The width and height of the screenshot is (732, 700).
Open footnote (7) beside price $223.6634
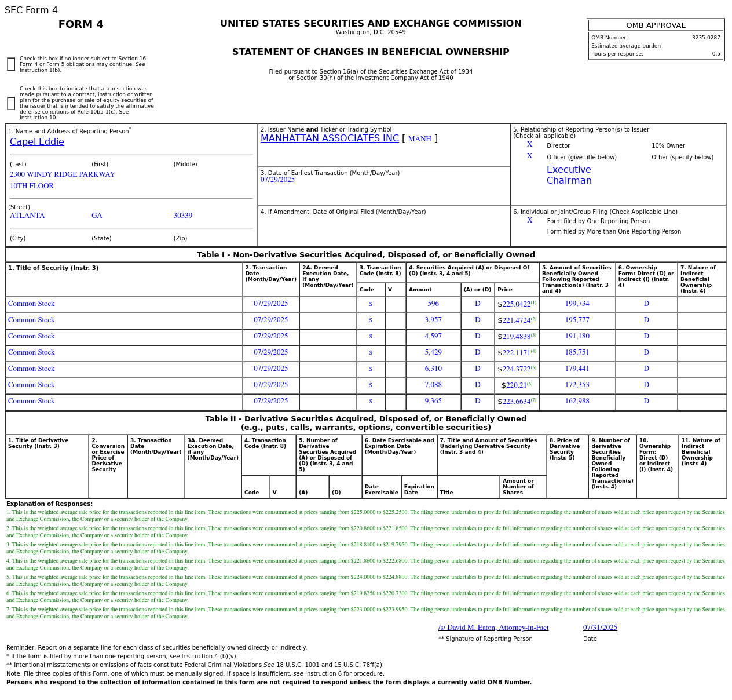(x=533, y=400)
